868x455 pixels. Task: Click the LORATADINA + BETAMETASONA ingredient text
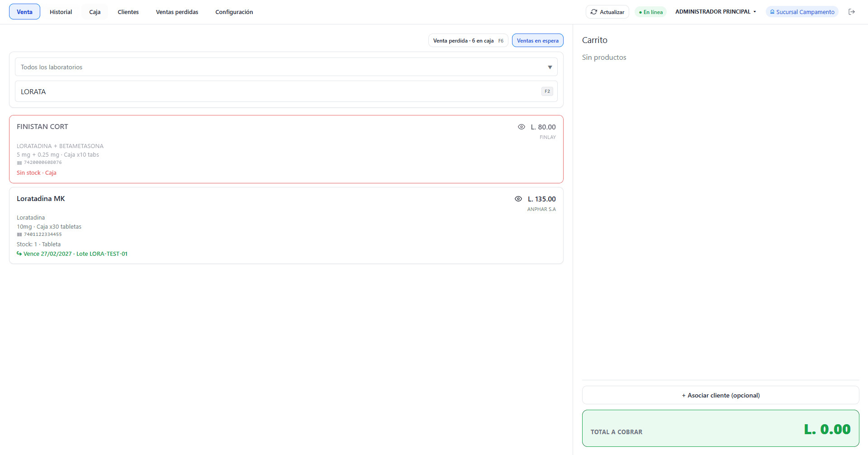60,146
